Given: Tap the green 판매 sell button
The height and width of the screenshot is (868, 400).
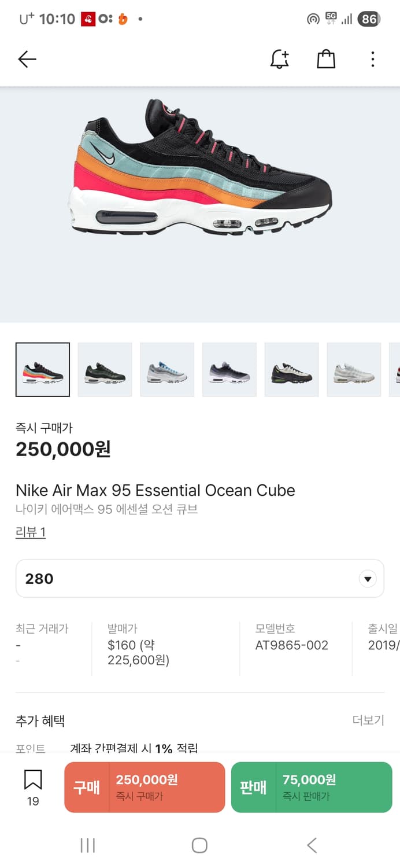Looking at the screenshot, I should coord(311,787).
